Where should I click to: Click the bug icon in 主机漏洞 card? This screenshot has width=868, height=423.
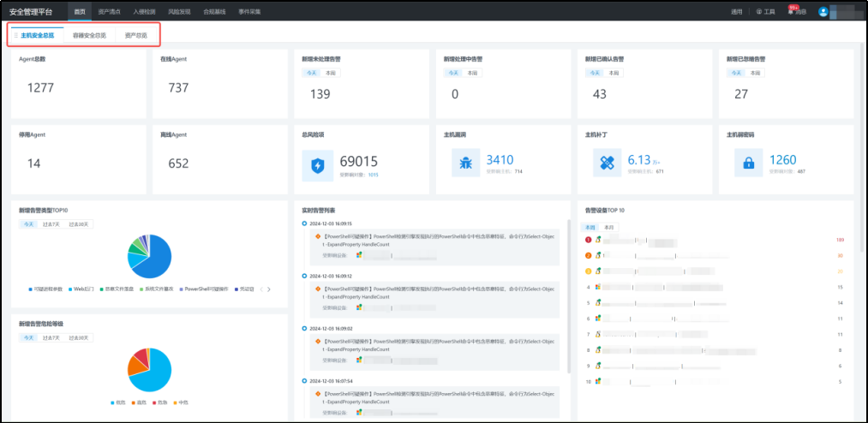(x=465, y=164)
